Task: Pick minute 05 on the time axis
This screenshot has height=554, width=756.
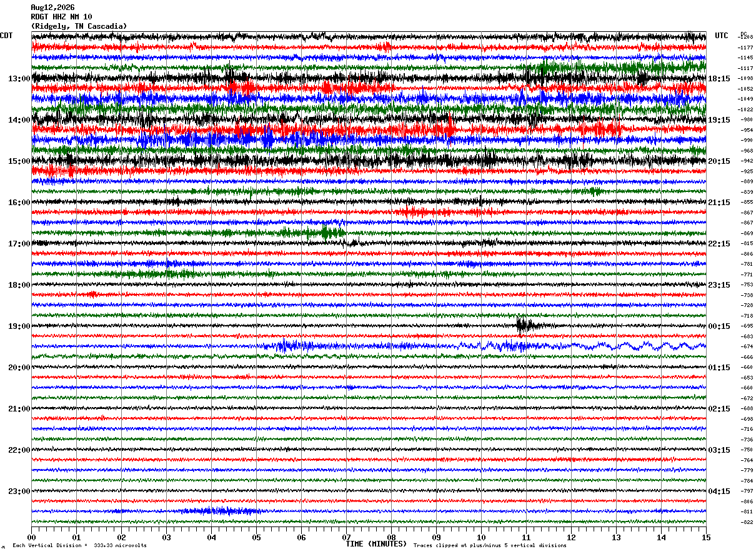Action: click(256, 537)
